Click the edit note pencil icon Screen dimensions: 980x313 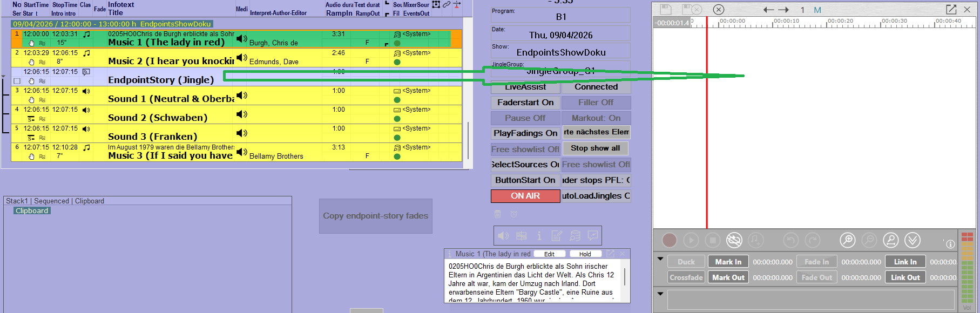557,236
